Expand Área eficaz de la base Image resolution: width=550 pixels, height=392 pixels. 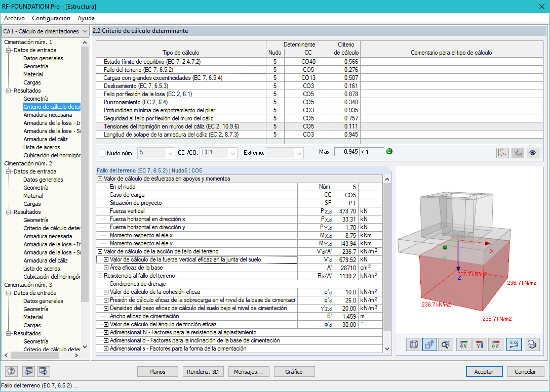point(106,268)
